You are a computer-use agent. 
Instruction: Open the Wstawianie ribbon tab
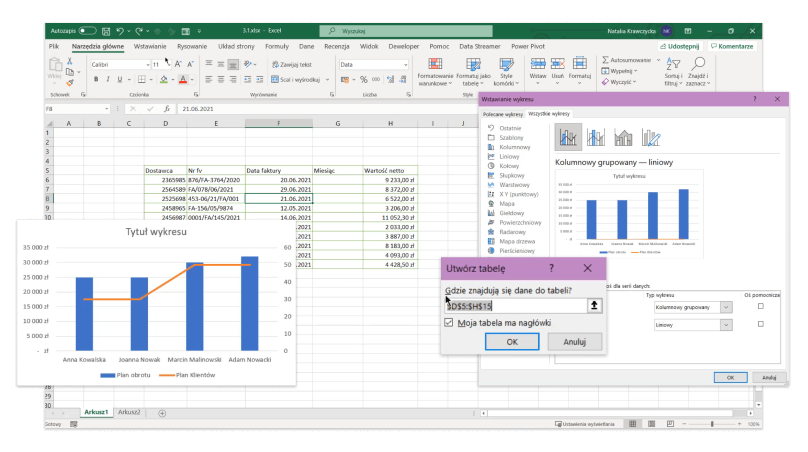click(x=150, y=46)
